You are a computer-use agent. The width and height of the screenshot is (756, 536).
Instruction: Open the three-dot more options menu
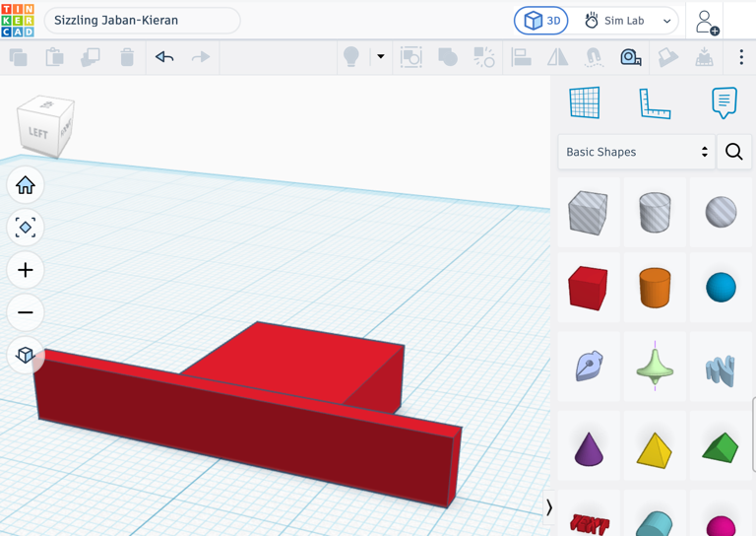coord(741,57)
